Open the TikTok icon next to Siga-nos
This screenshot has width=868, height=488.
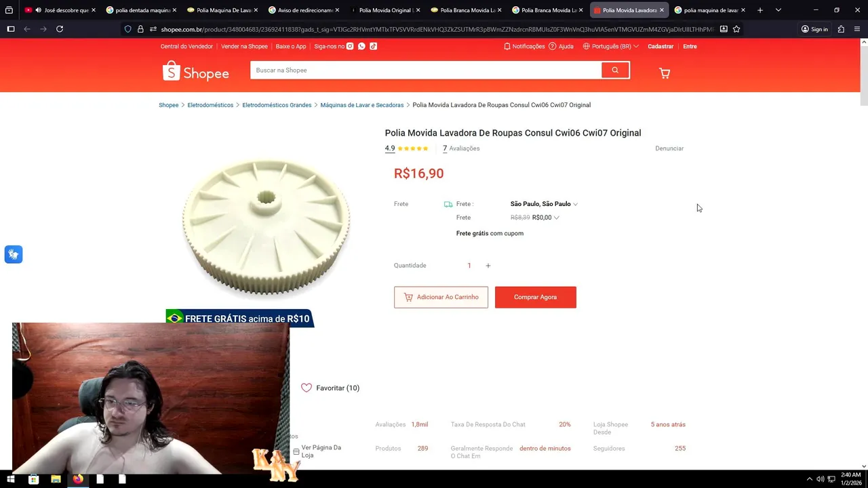[x=373, y=46]
